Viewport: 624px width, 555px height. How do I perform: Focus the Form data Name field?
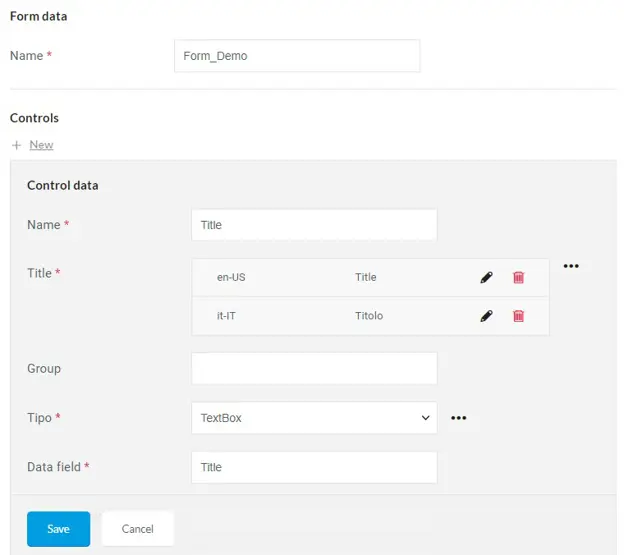(x=297, y=56)
